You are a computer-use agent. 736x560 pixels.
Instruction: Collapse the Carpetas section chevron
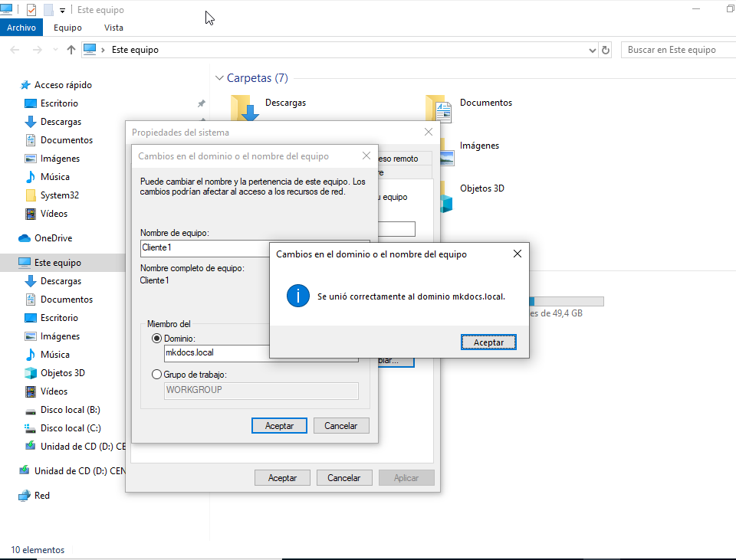tap(219, 78)
